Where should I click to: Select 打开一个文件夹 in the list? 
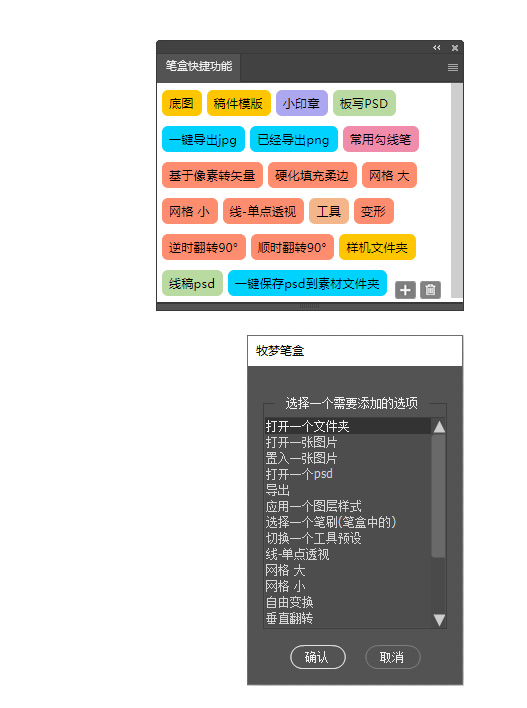point(348,426)
